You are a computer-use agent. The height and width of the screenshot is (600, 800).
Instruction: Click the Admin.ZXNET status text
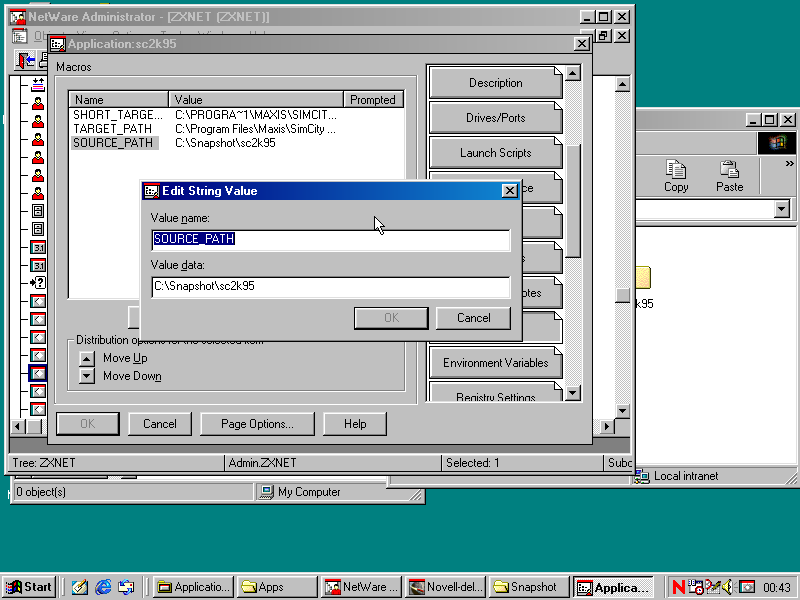click(x=262, y=463)
